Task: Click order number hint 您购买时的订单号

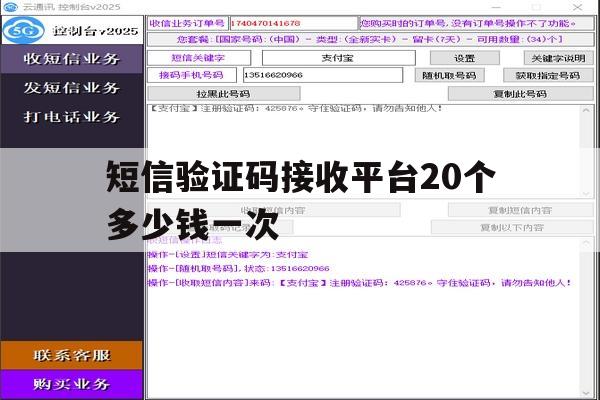Action: click(x=477, y=23)
